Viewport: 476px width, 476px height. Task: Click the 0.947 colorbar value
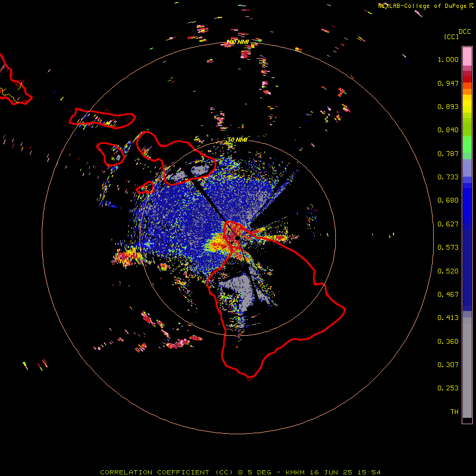(x=448, y=83)
